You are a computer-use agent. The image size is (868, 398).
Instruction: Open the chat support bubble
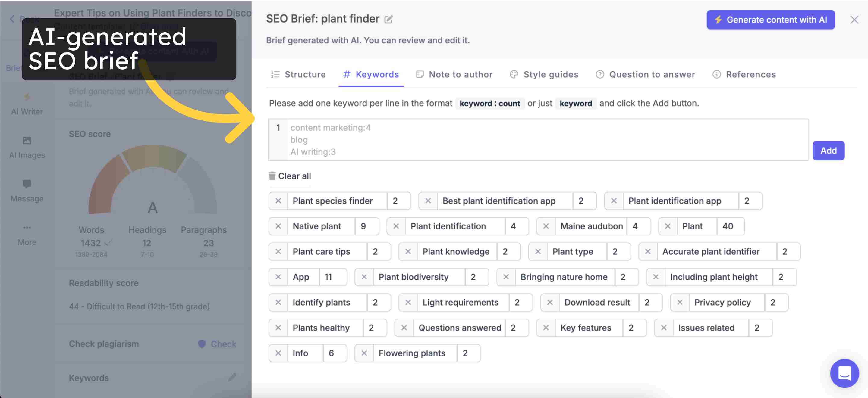click(844, 373)
